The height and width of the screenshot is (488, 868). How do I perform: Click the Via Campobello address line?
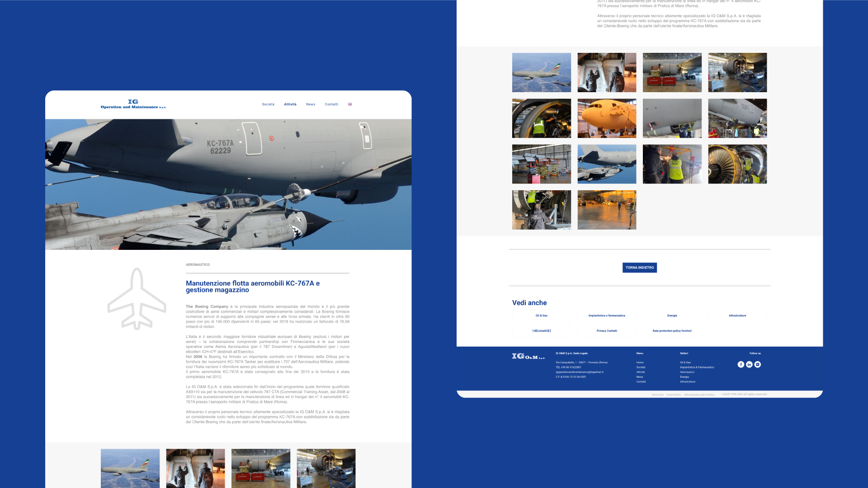pos(581,362)
